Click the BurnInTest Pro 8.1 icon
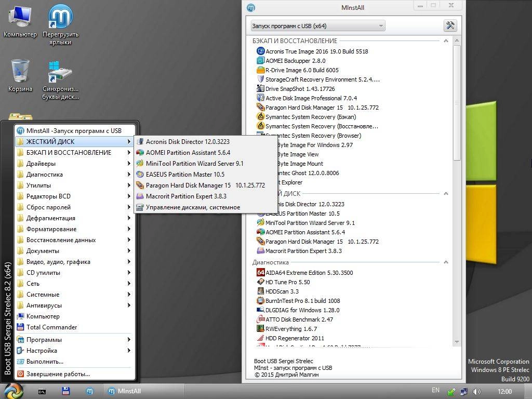 261,301
